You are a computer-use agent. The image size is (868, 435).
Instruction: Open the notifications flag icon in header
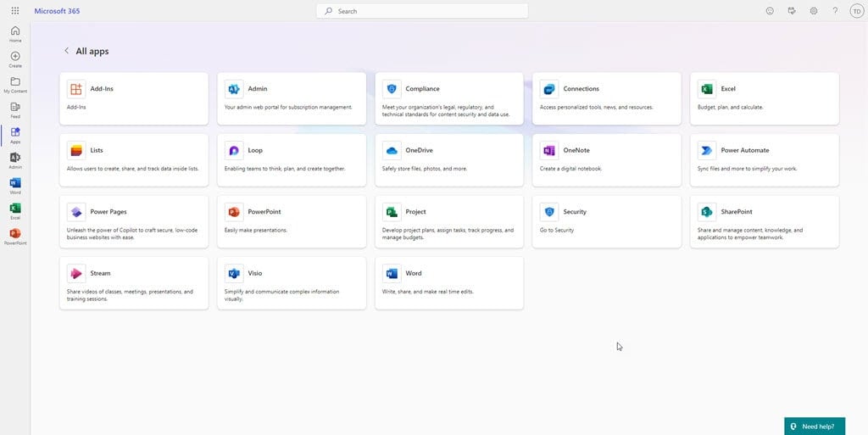point(792,11)
